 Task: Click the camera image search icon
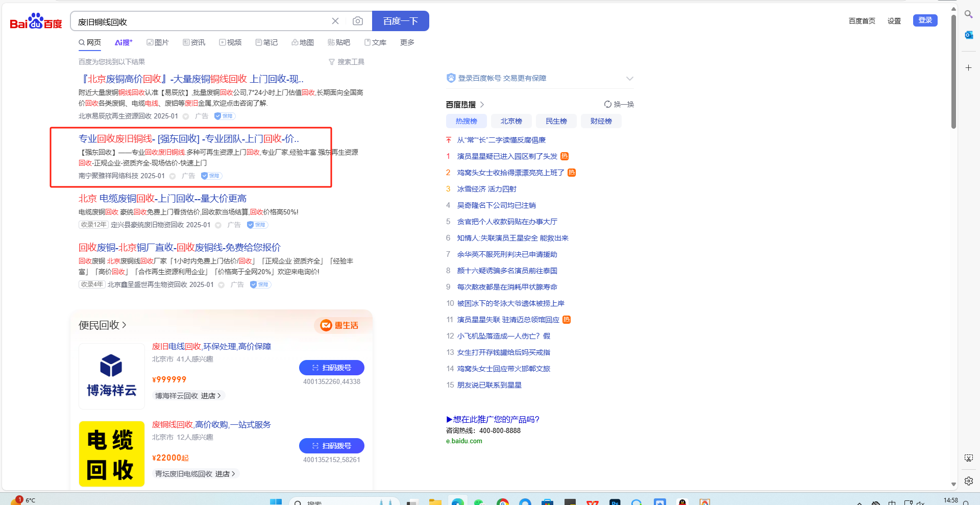click(x=358, y=21)
